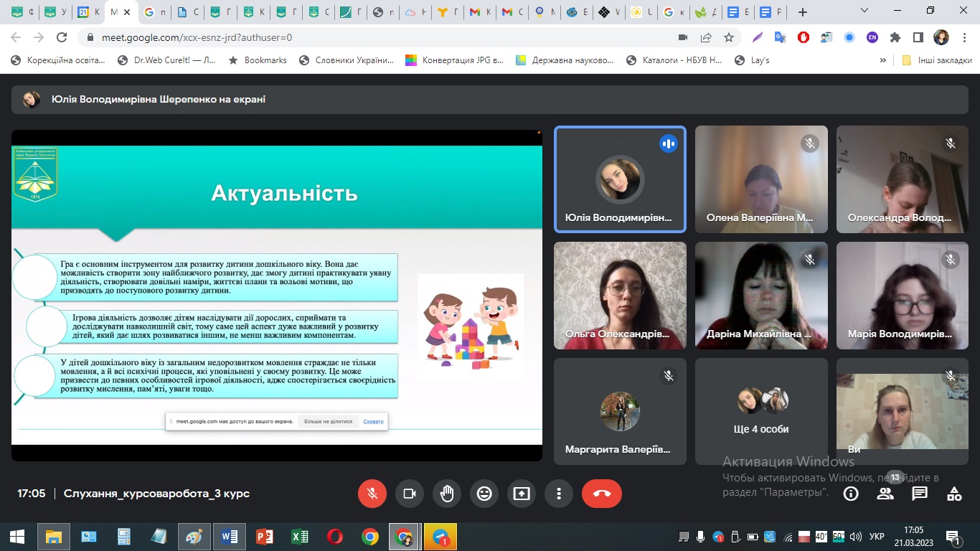This screenshot has height=551, width=980.
Task: Click the 'Більше не ділитися' button
Action: click(x=328, y=421)
